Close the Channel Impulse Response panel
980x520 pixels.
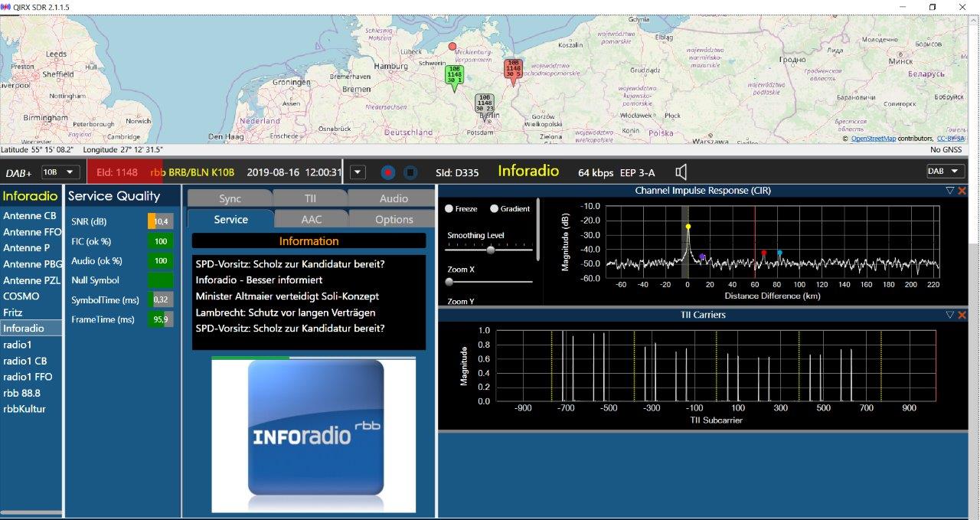pos(962,191)
